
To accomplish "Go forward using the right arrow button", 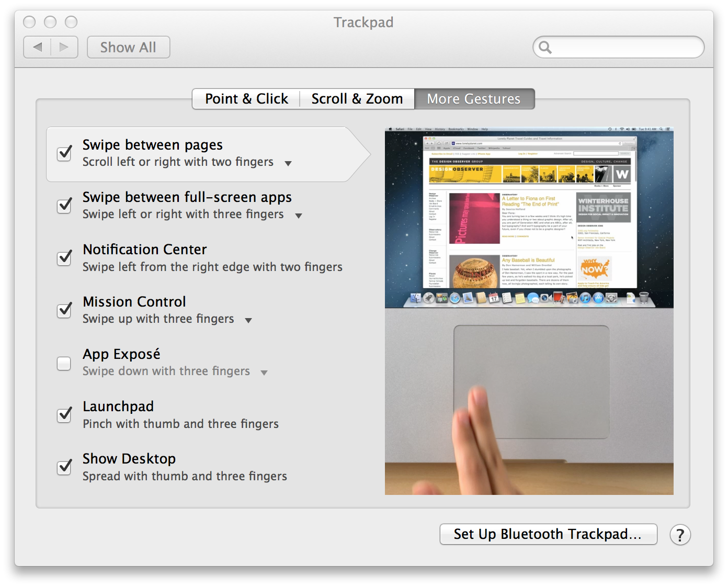I will (64, 47).
